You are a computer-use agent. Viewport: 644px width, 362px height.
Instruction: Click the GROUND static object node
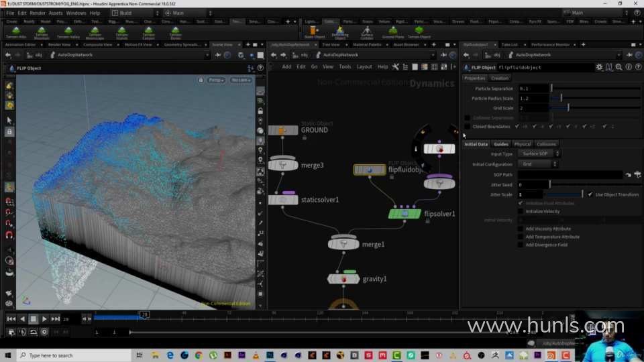[x=283, y=131]
